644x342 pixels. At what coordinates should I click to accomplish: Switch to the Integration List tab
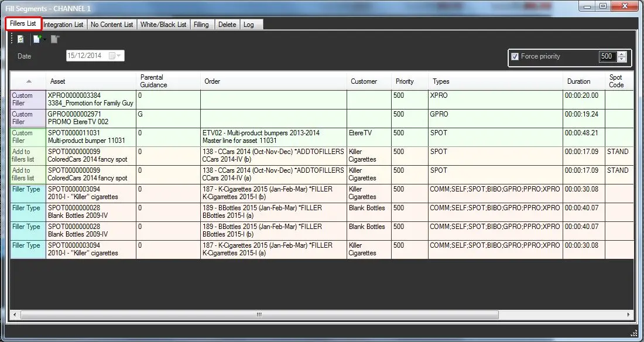[63, 25]
